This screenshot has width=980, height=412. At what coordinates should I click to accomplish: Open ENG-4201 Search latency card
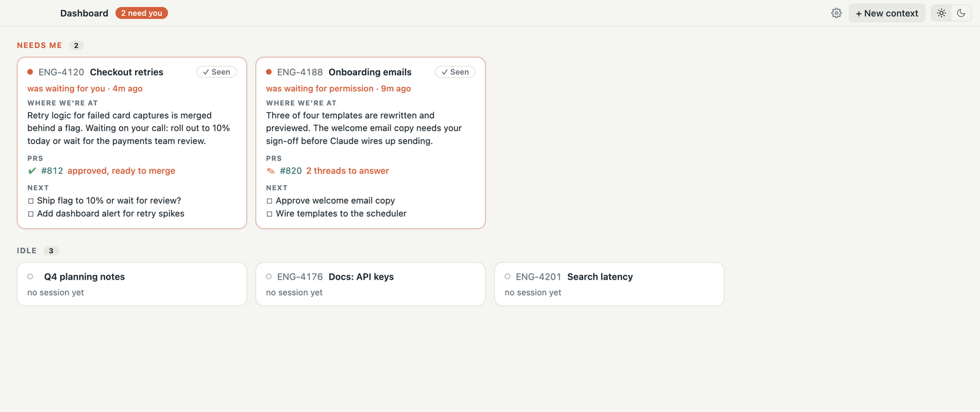click(609, 284)
